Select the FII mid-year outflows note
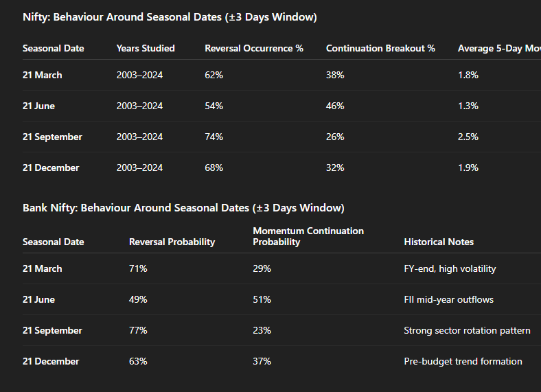541x392 pixels. click(x=448, y=299)
